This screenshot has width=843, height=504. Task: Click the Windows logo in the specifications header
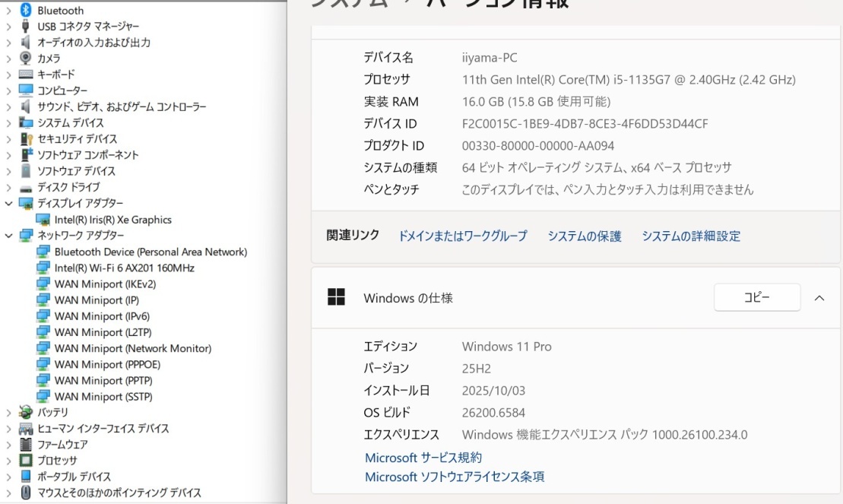click(x=336, y=297)
